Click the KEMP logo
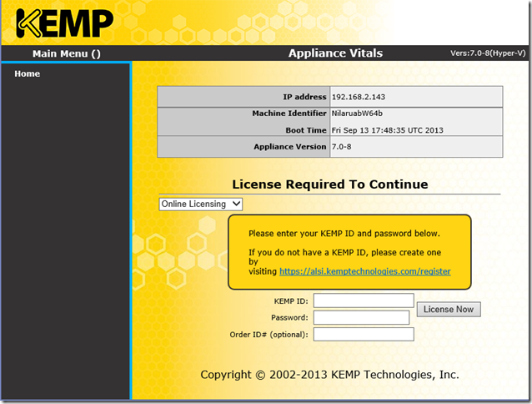The image size is (532, 404). coord(64,23)
